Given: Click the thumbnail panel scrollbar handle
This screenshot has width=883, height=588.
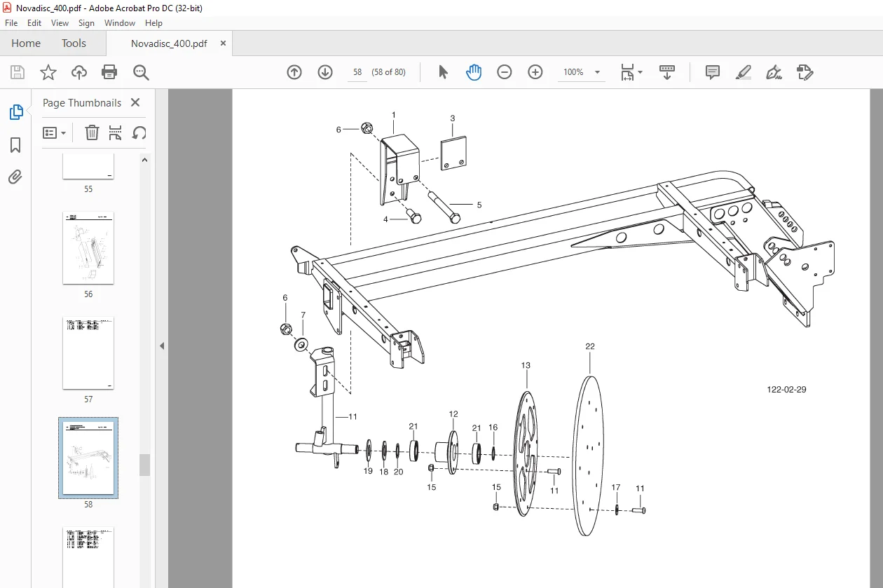Looking at the screenshot, I should point(145,465).
